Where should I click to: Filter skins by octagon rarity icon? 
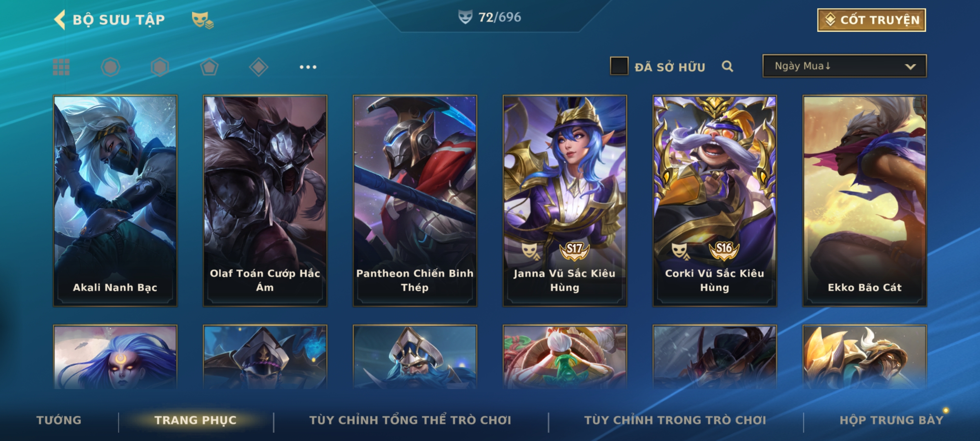(x=111, y=67)
